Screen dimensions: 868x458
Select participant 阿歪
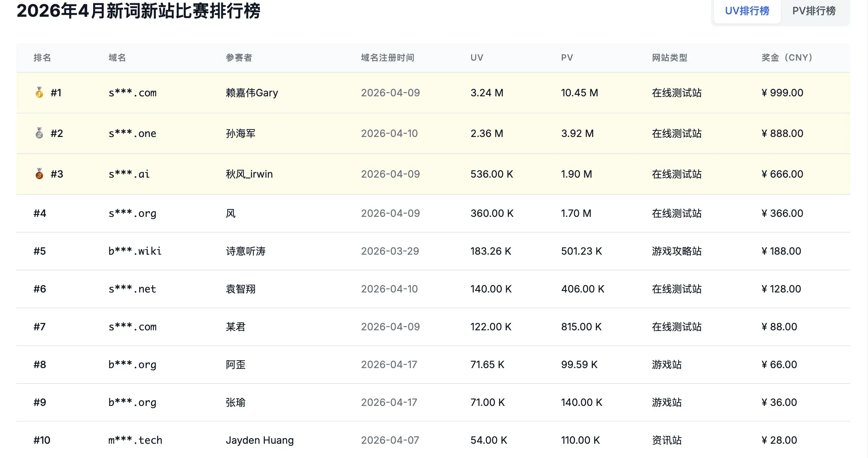tap(236, 365)
